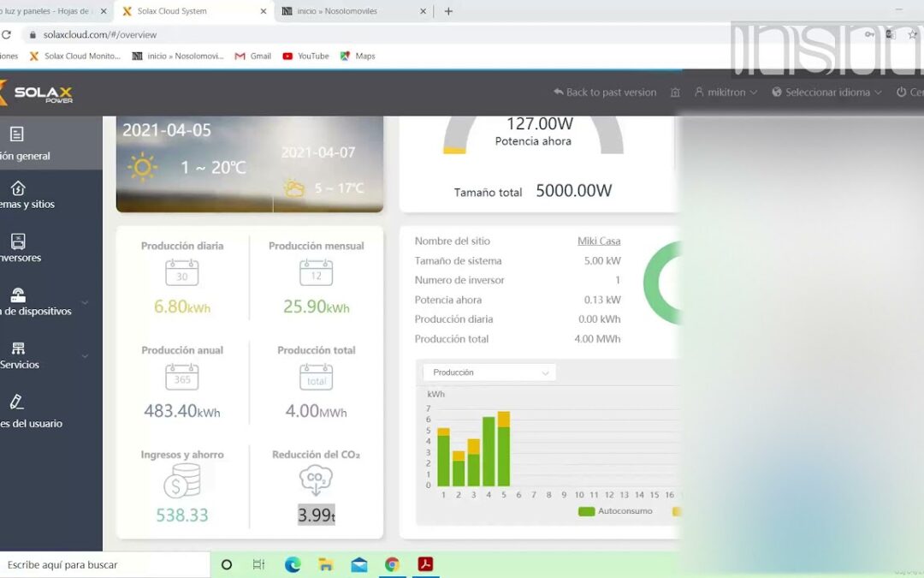The width and height of the screenshot is (924, 578).
Task: Open the user settings pencil icon
Action: pos(16,402)
